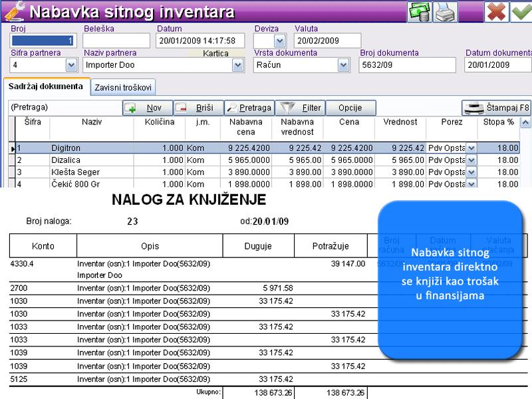532x399 pixels.
Task: Expand the Deviza dropdown
Action: pyautogui.click(x=279, y=41)
